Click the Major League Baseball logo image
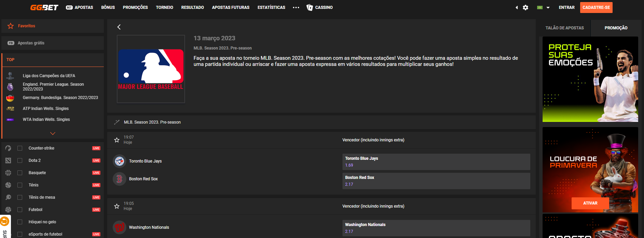Image resolution: width=644 pixels, height=238 pixels. point(151,69)
